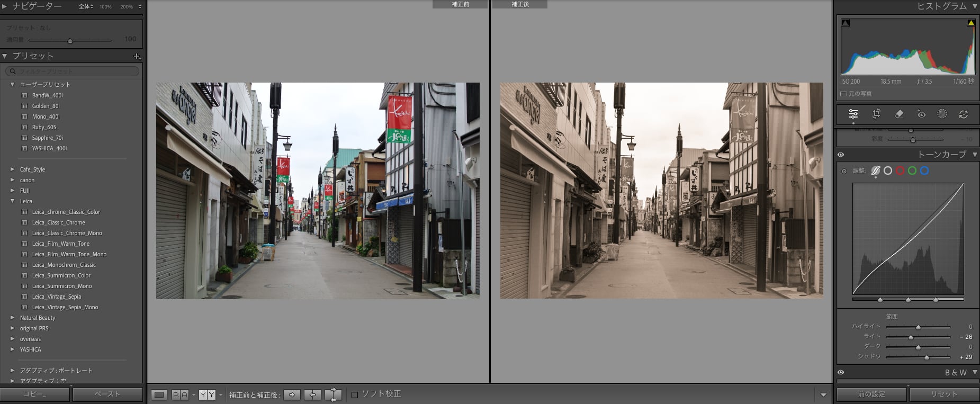Add new preset with plus icon
980x404 pixels.
point(137,56)
